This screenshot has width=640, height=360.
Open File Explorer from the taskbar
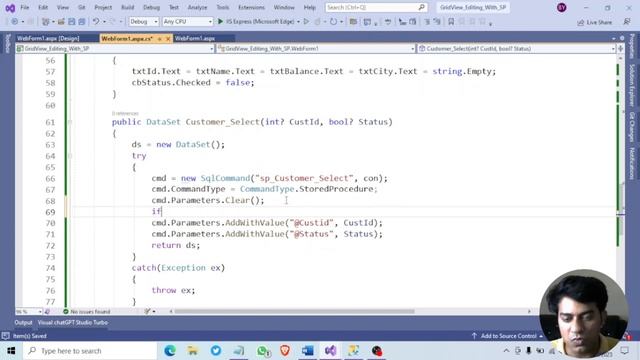tap(193, 351)
